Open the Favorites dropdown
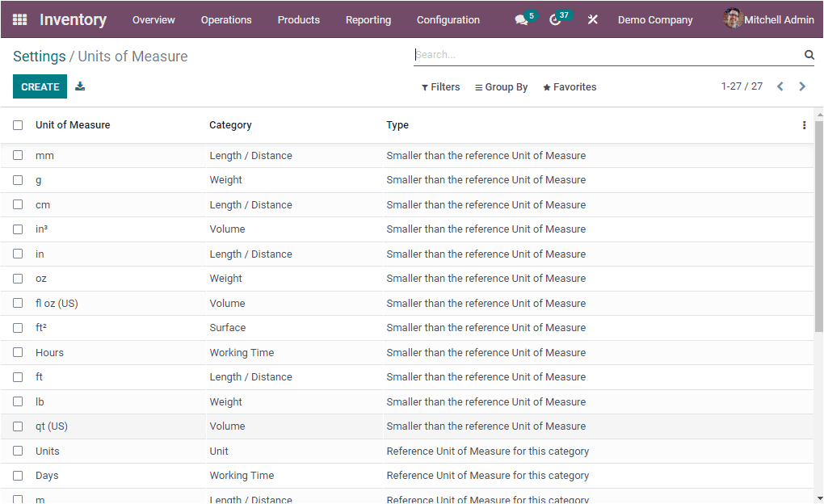 coord(570,86)
